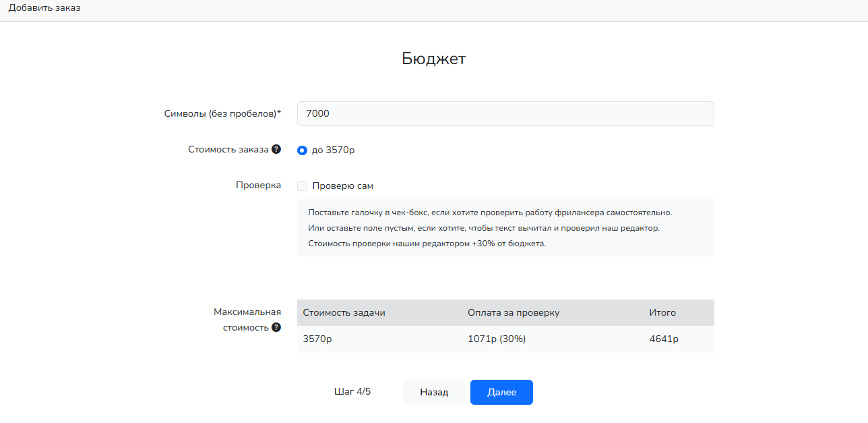The height and width of the screenshot is (423, 868).
Task: Focus the Символы (без пробелов) input field
Action: tap(505, 114)
